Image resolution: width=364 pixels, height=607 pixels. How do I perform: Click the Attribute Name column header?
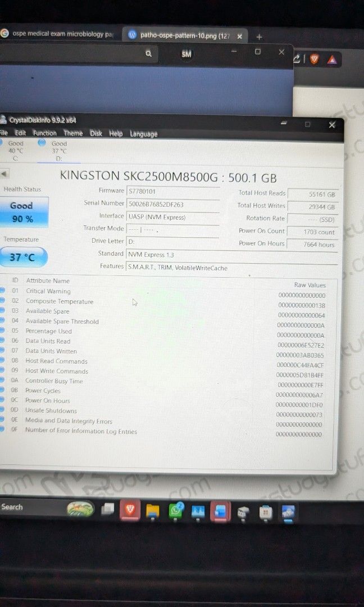tap(48, 280)
